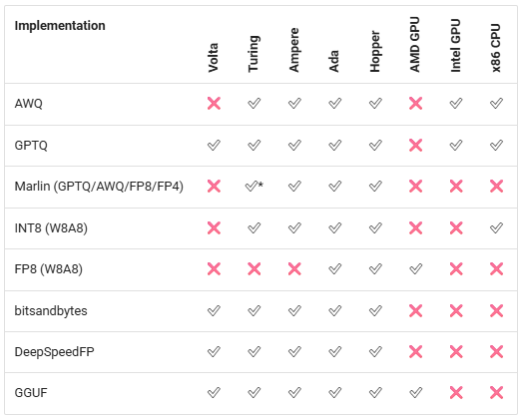Click the AWQ checkmark under x86 CPU
This screenshot has height=420, width=524.
point(497,103)
